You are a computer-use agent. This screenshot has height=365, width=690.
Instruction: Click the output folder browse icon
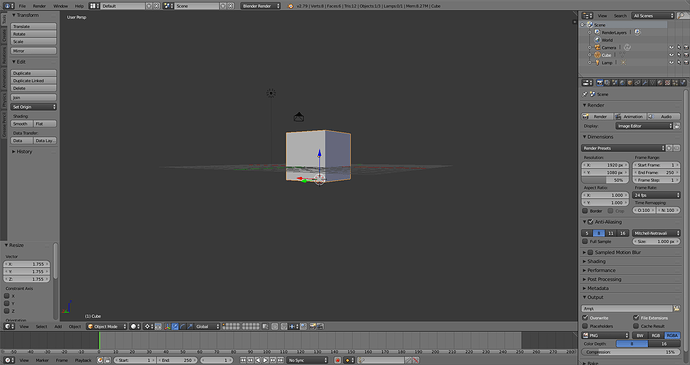pos(677,308)
